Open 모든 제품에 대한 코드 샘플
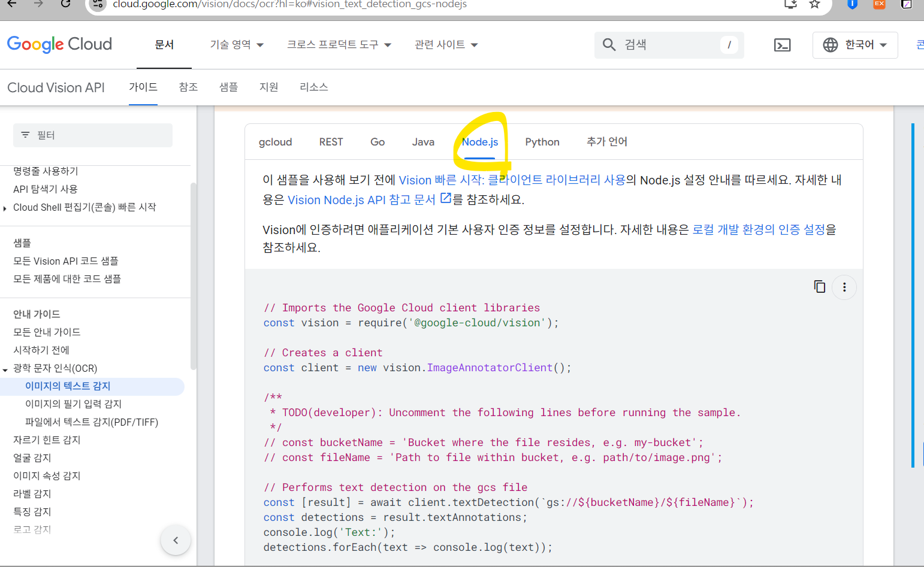924x567 pixels. [67, 279]
